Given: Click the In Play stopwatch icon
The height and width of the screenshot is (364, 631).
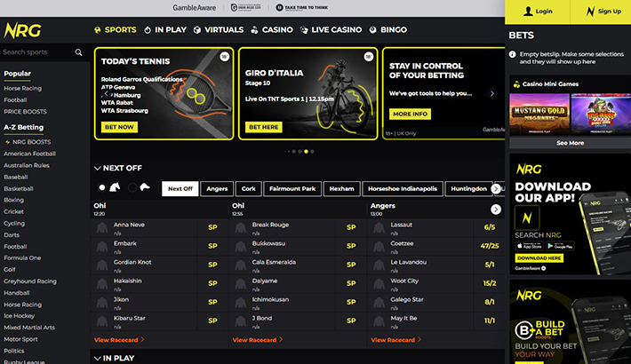Looking at the screenshot, I should [x=148, y=30].
